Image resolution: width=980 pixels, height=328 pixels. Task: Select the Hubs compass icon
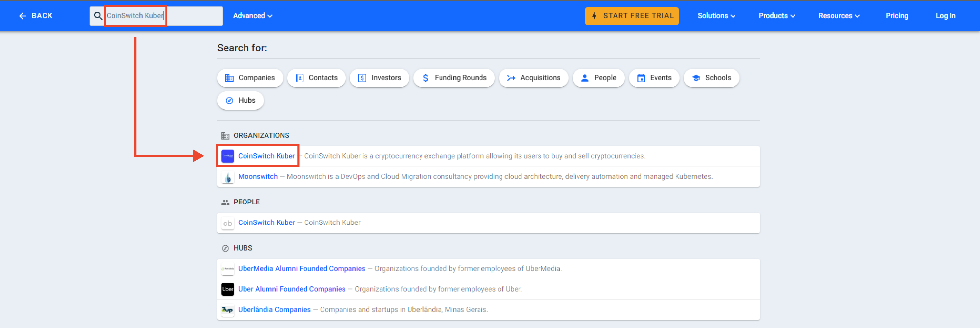point(229,100)
